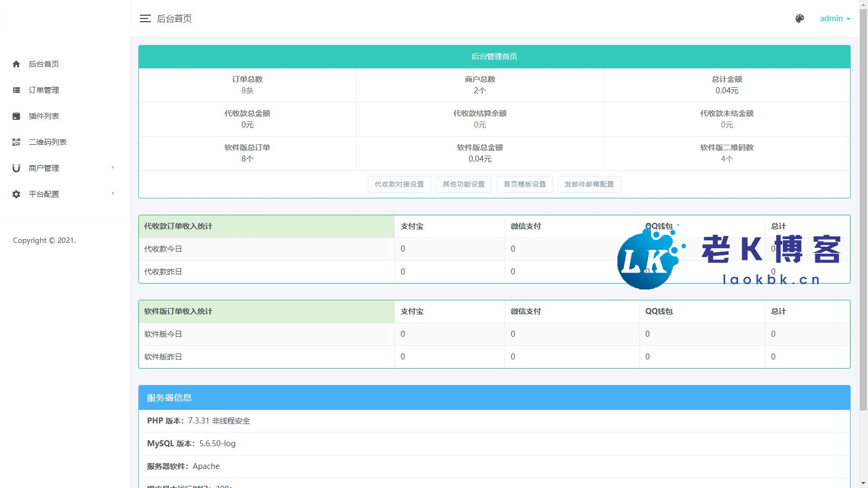Screen dimensions: 868x488
Task: Click the list icon beside 订单管理
Action: 16,90
